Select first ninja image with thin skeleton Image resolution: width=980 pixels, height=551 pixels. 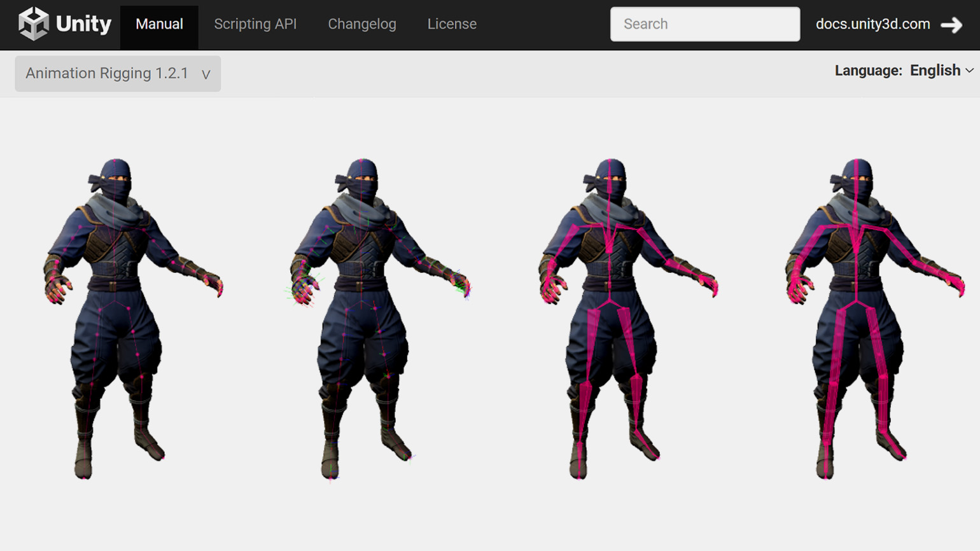point(133,319)
